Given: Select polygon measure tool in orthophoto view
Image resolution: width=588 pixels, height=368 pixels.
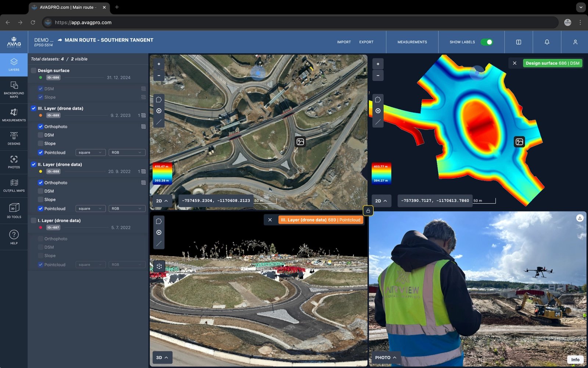Looking at the screenshot, I should (x=159, y=100).
